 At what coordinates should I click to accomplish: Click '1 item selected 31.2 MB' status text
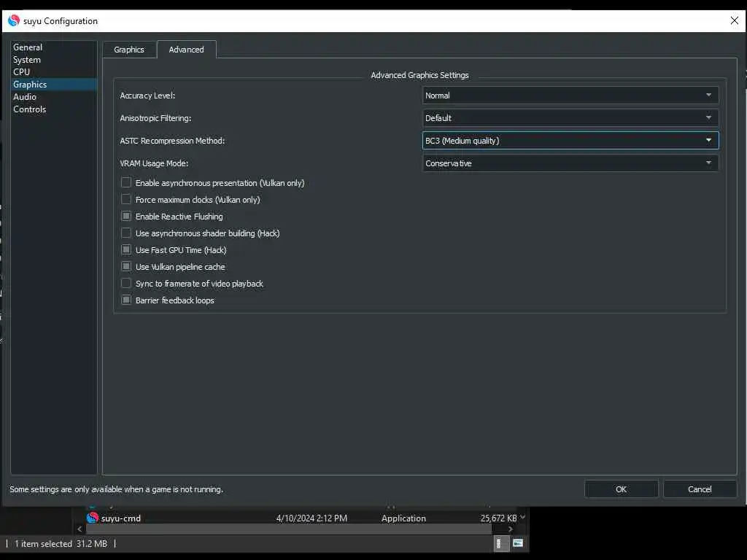click(x=61, y=543)
